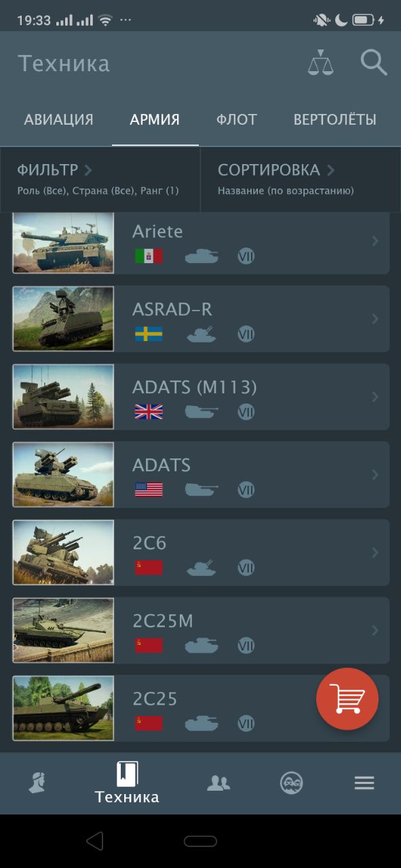Switch to the АВИАЦИЯ tab
401x868 pixels.
(58, 120)
